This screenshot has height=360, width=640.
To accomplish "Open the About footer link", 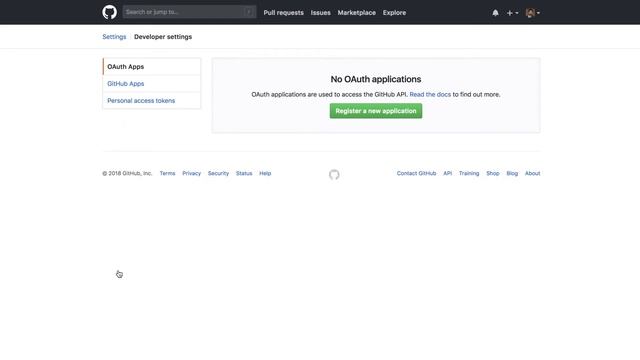I will [533, 173].
